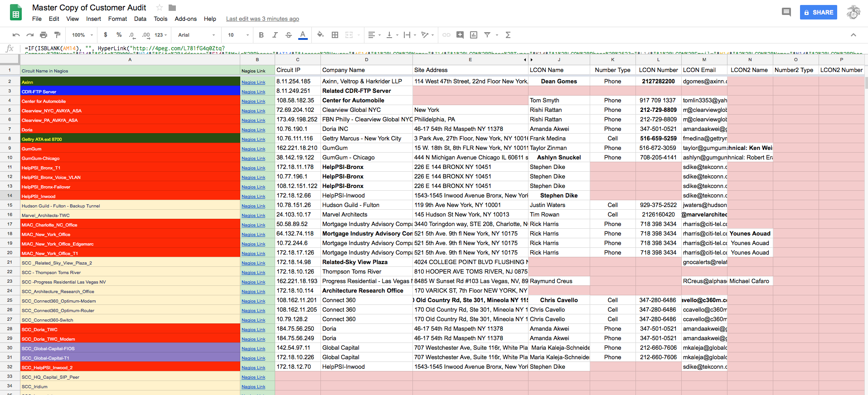Collapse the toolbar with up chevron

click(853, 35)
